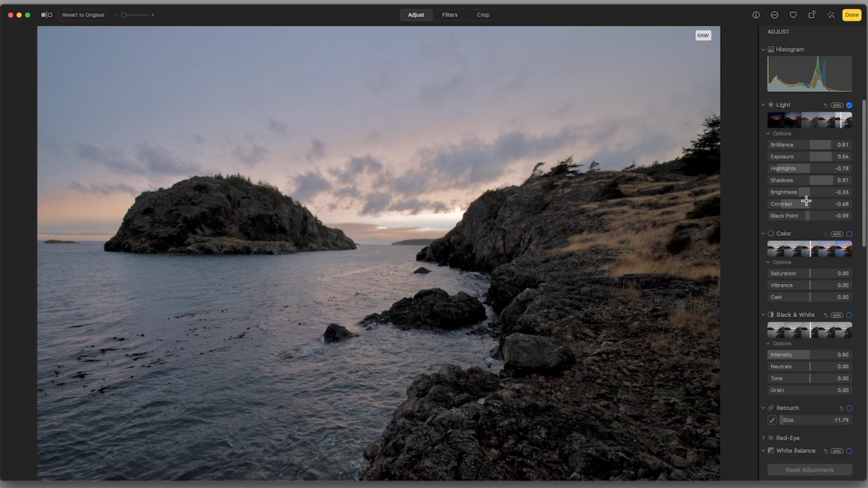Collapse the Color section chevron
This screenshot has width=868, height=488.
pos(763,234)
